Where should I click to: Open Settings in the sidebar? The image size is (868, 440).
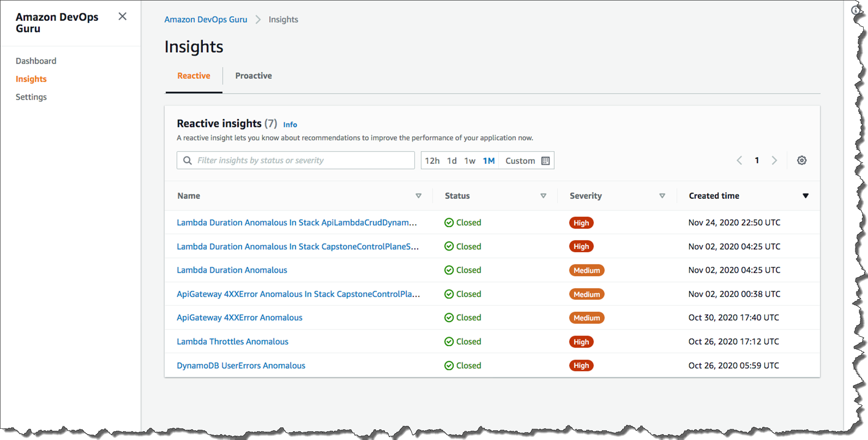(x=31, y=97)
